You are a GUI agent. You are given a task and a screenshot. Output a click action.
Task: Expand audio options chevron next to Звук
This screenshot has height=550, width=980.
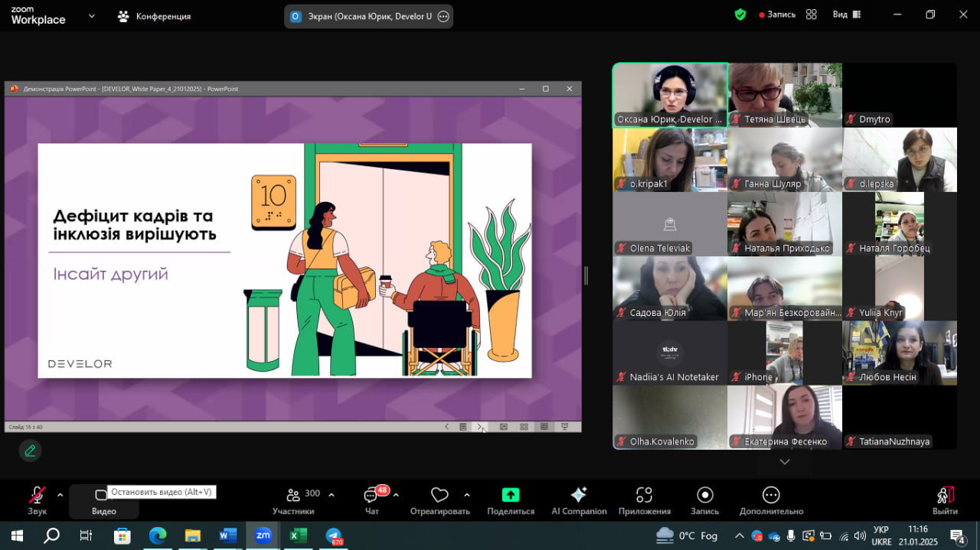pyautogui.click(x=60, y=495)
